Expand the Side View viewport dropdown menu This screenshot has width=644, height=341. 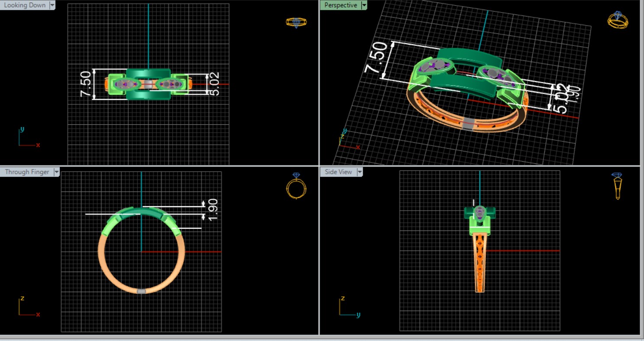359,172
